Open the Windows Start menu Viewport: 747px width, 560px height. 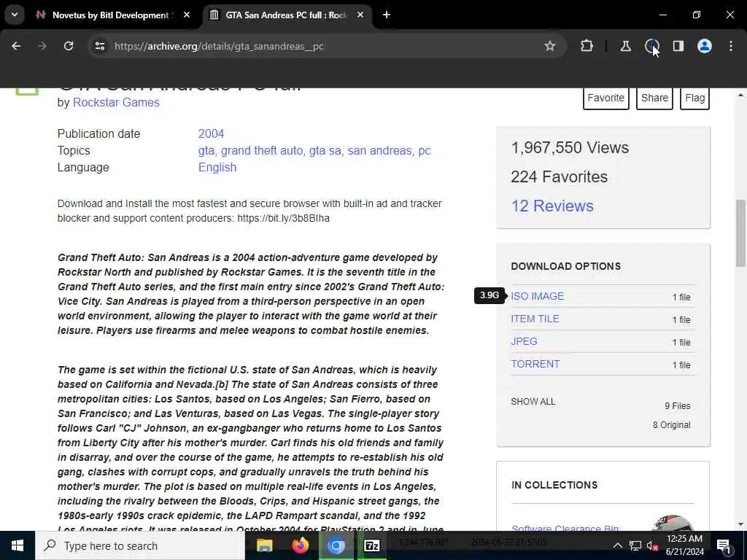(x=18, y=545)
